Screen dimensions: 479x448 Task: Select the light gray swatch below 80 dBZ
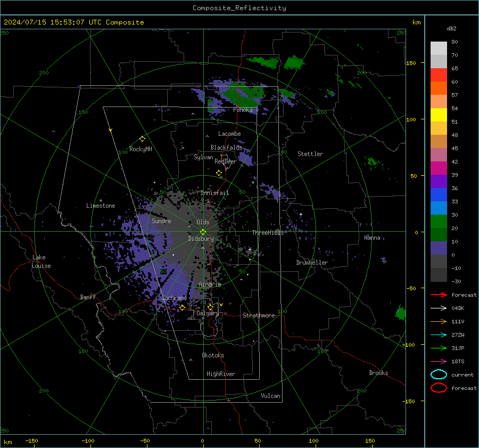pyautogui.click(x=439, y=48)
